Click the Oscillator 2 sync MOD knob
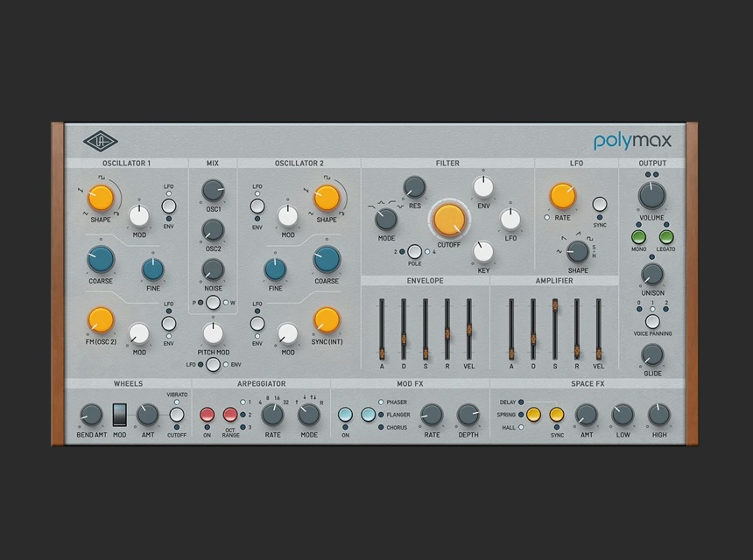 pos(288,334)
